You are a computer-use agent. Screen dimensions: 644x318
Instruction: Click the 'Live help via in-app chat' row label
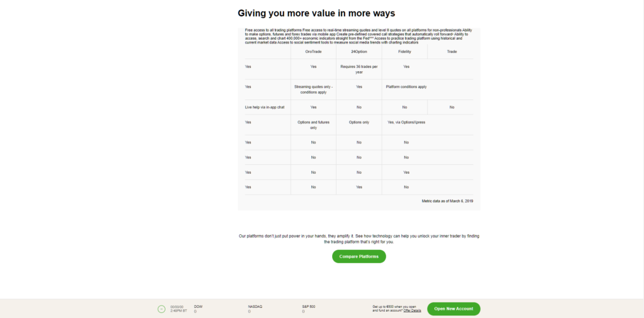point(265,107)
